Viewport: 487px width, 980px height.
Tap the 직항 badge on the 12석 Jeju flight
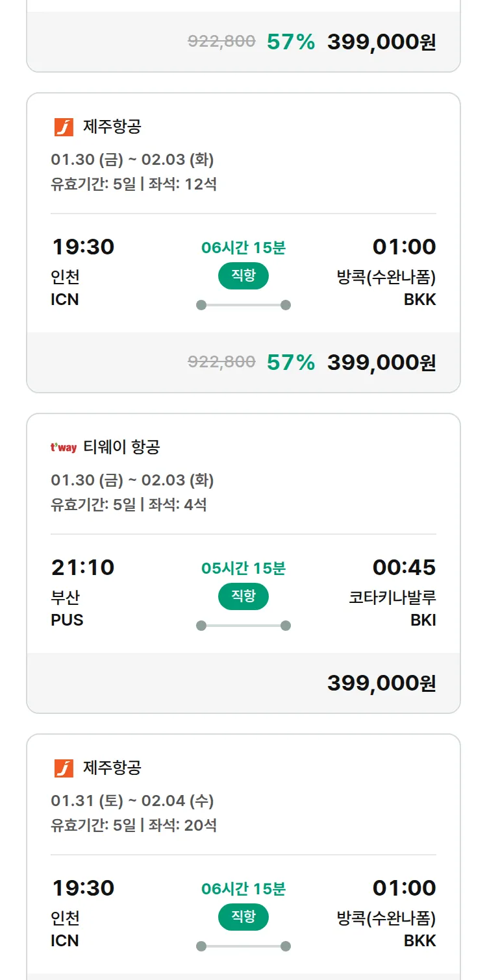tap(243, 276)
